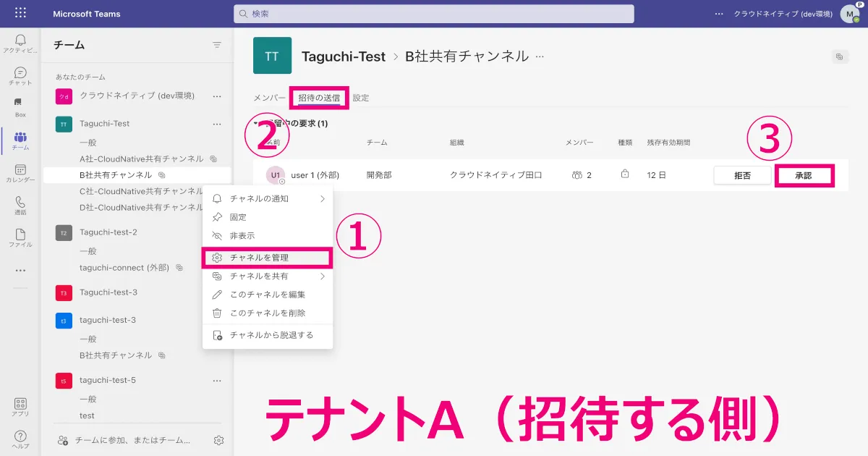Click tenant name クラウドネイティブ (dev環境) top bar
The height and width of the screenshot is (456, 868).
pyautogui.click(x=783, y=14)
